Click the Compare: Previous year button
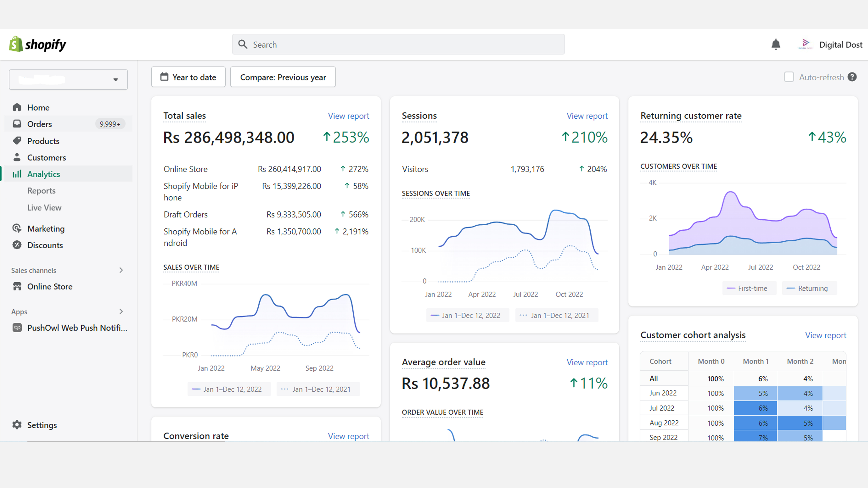868x488 pixels. 283,77
